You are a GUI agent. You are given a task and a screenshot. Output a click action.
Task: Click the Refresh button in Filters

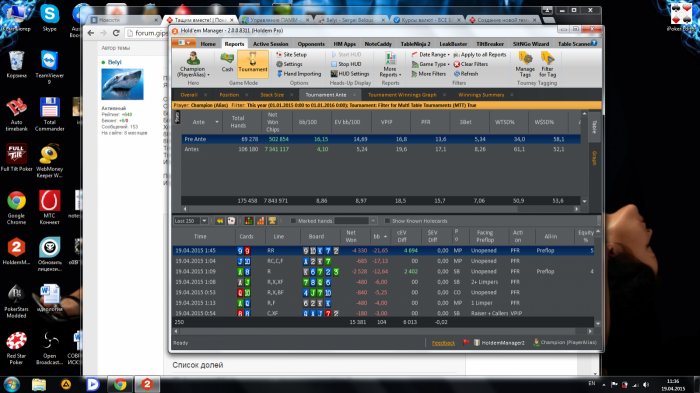coord(466,74)
